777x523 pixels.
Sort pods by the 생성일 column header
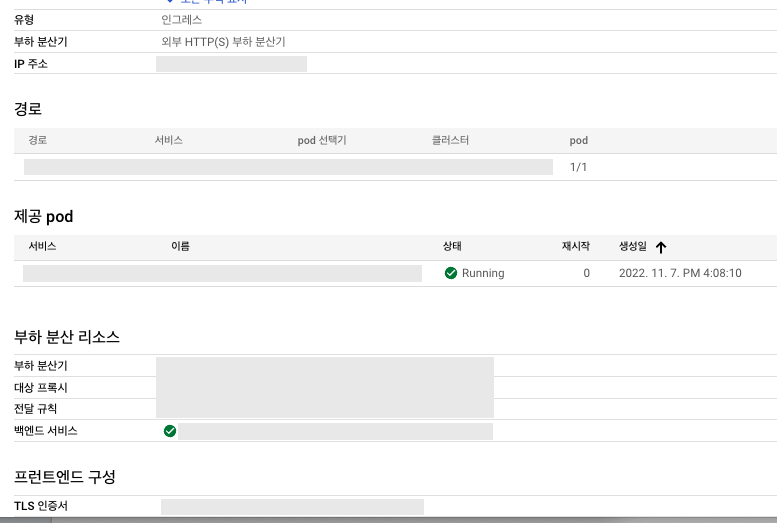(x=633, y=246)
